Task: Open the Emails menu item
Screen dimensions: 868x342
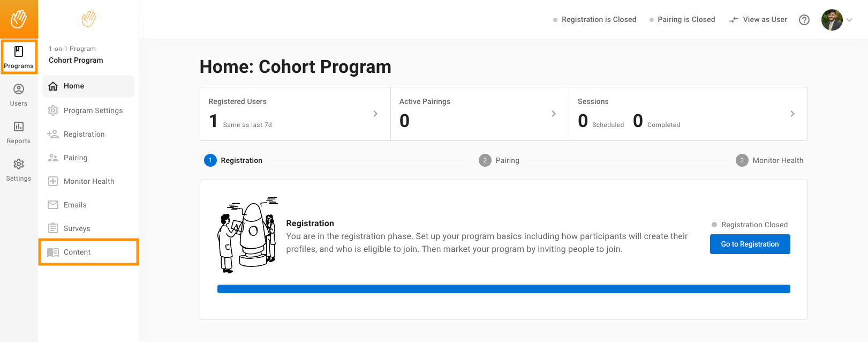Action: 88,205
